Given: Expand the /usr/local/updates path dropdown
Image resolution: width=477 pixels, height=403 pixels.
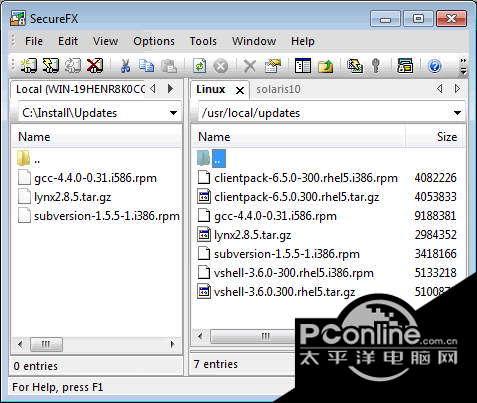Looking at the screenshot, I should point(457,113).
